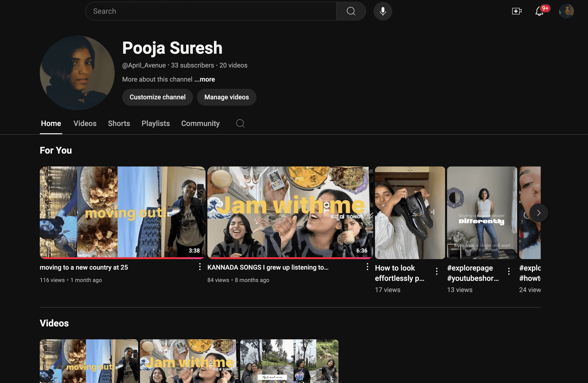The width and height of the screenshot is (588, 383).
Task: Open options for KANNADA SONGS video
Action: click(367, 267)
